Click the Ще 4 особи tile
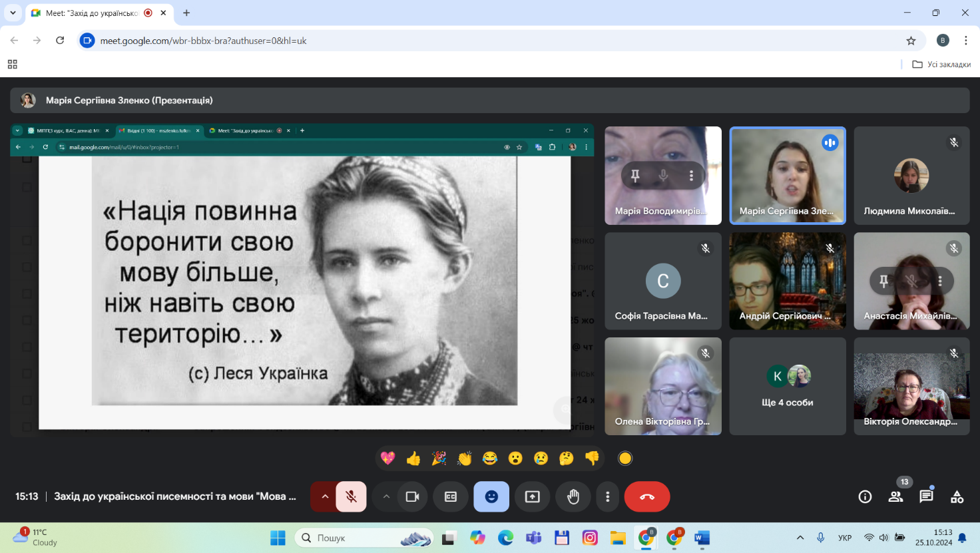This screenshot has height=553, width=980. point(788,387)
